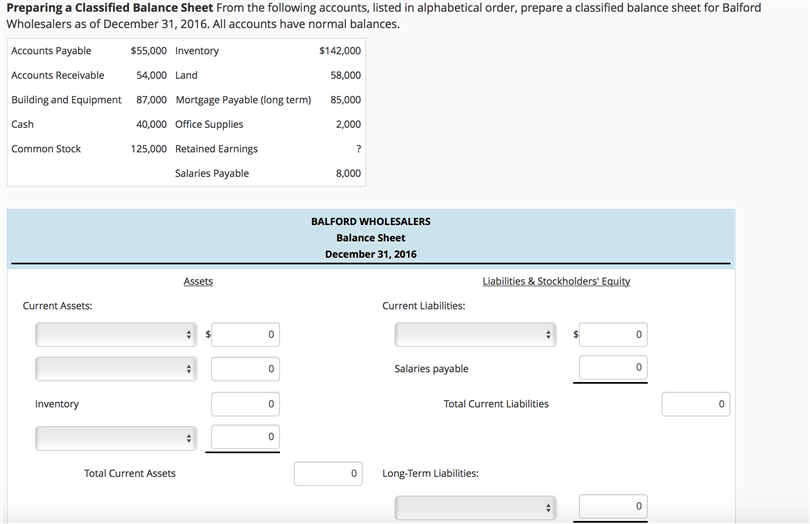Click the Inventory $142,000 value in the table

(x=340, y=51)
